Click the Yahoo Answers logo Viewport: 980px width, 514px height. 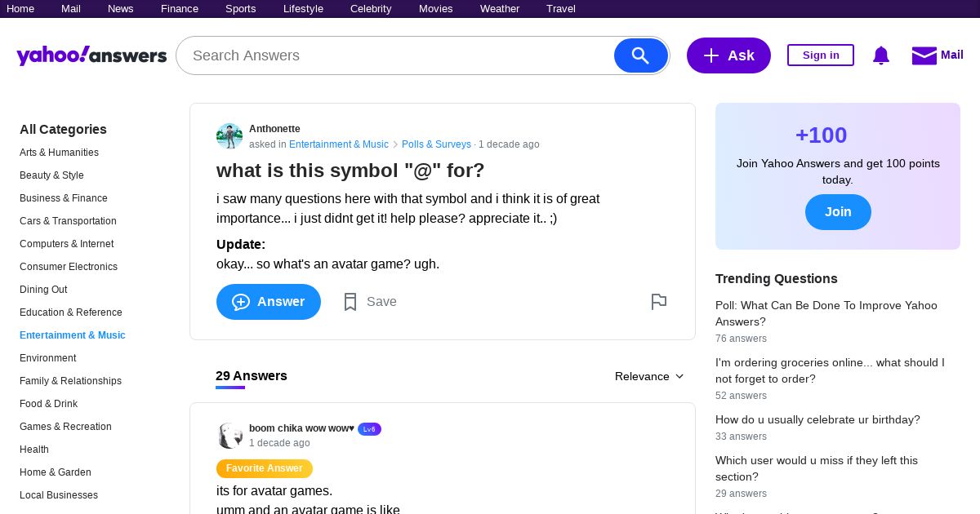coord(91,55)
